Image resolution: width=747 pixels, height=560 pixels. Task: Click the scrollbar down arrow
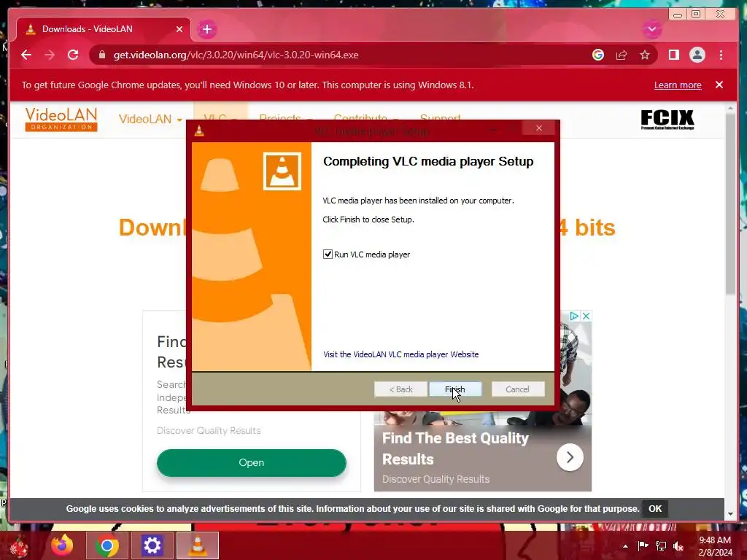tap(730, 514)
